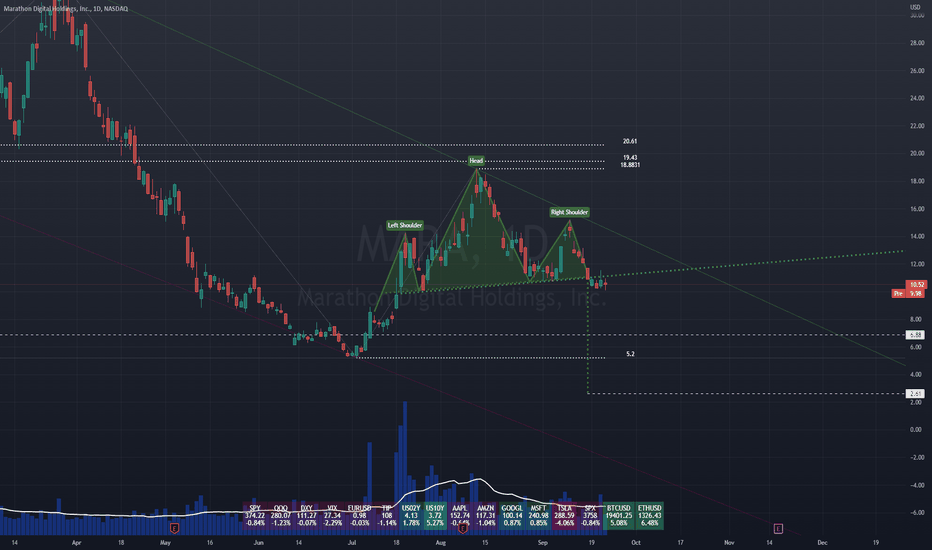
Task: Click the Jul label on the time axis
Action: click(352, 542)
